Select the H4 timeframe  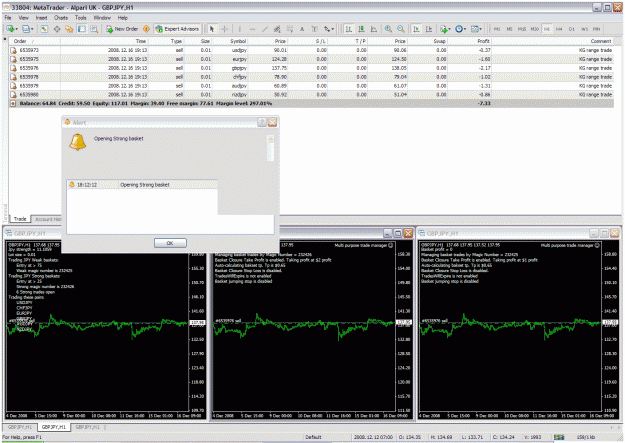tap(559, 29)
